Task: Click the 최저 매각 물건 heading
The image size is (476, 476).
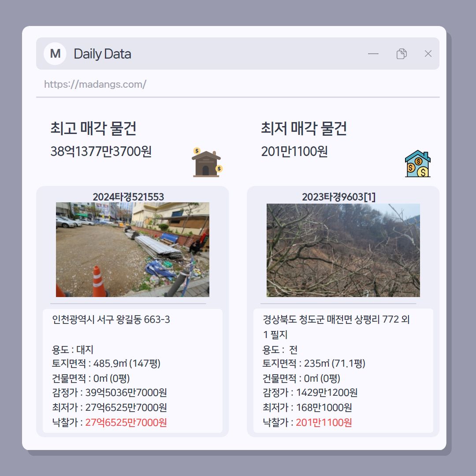Action: [304, 128]
